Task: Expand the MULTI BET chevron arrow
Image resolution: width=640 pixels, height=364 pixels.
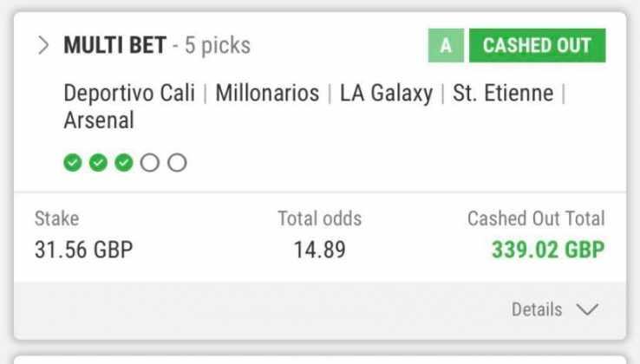Action: coord(43,46)
